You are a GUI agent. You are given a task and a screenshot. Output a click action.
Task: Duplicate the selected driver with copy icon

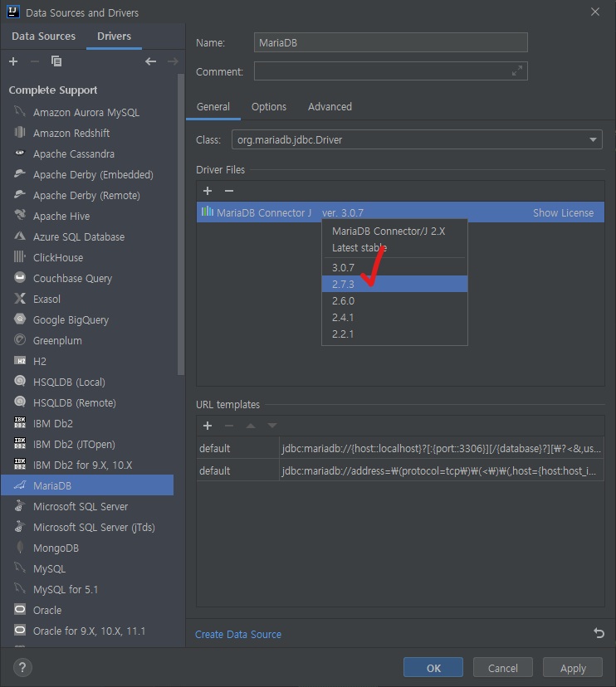tap(56, 61)
